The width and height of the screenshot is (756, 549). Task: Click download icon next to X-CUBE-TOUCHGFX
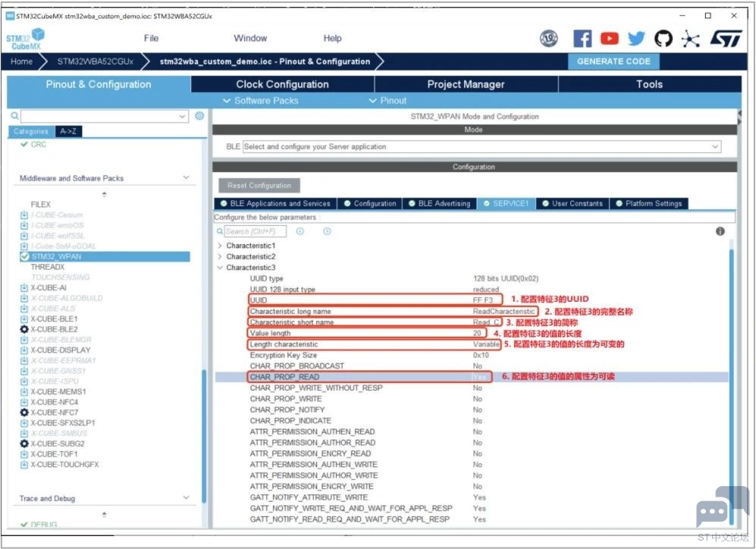click(24, 465)
